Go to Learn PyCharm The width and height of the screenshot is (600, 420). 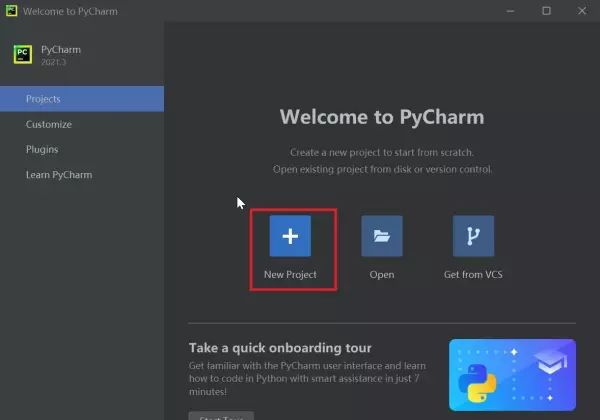(82, 175)
